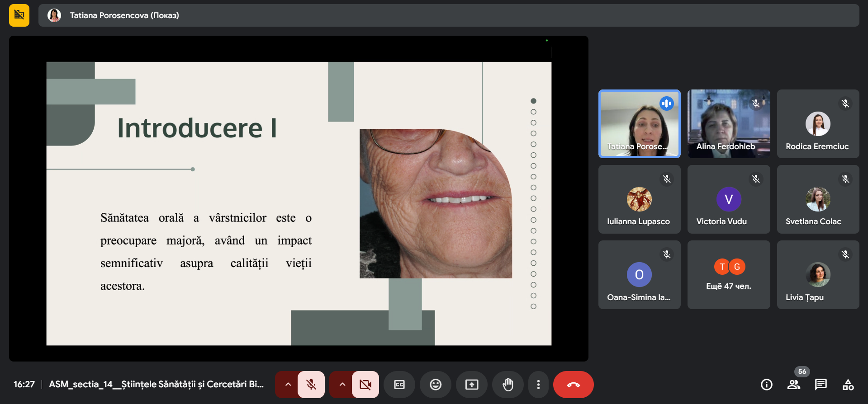Raise your hand
The image size is (868, 404).
508,385
